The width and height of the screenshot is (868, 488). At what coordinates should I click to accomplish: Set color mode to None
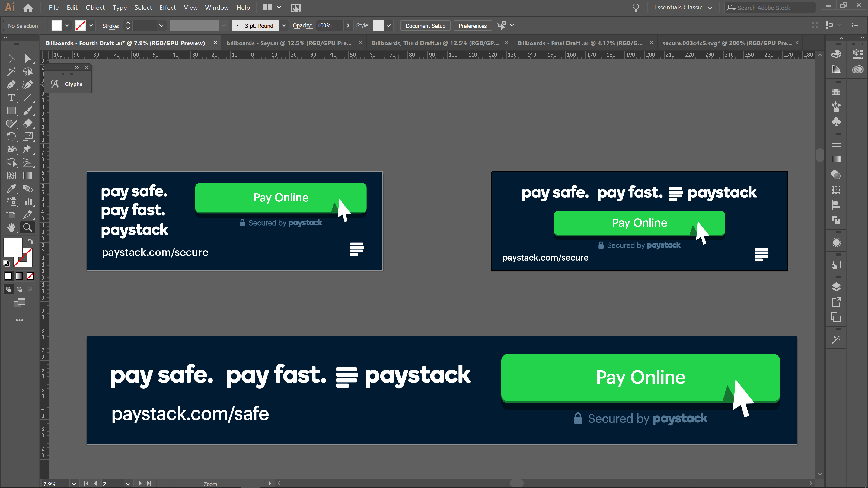click(30, 276)
